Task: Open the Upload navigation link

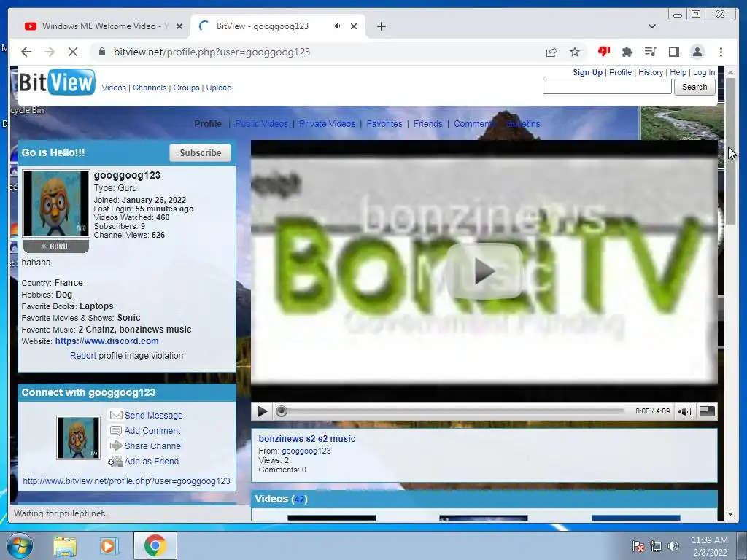Action: 219,87
